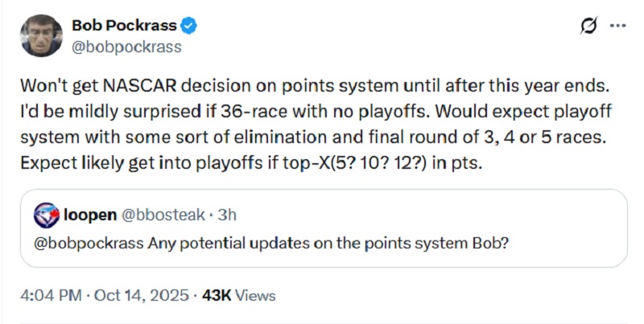Open the loopen display name in quote
This screenshot has width=644, height=324.
pos(91,215)
